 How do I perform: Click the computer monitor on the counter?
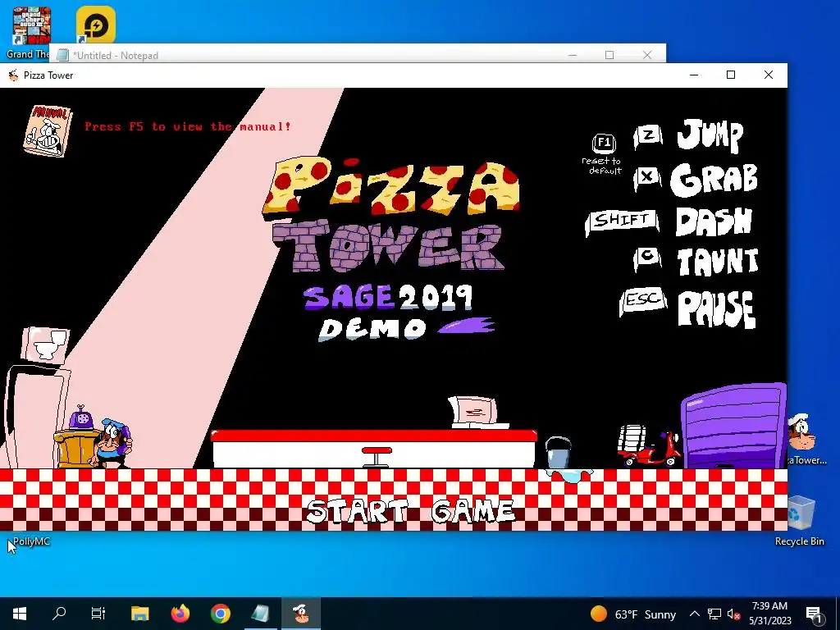[x=475, y=413]
